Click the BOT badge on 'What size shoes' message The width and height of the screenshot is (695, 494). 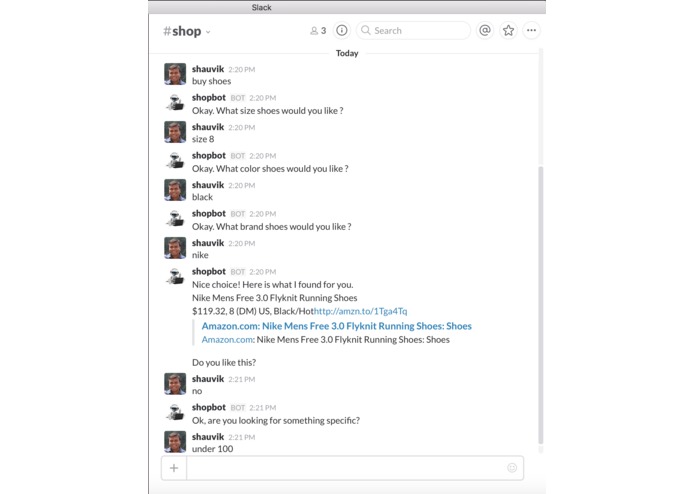click(x=238, y=98)
